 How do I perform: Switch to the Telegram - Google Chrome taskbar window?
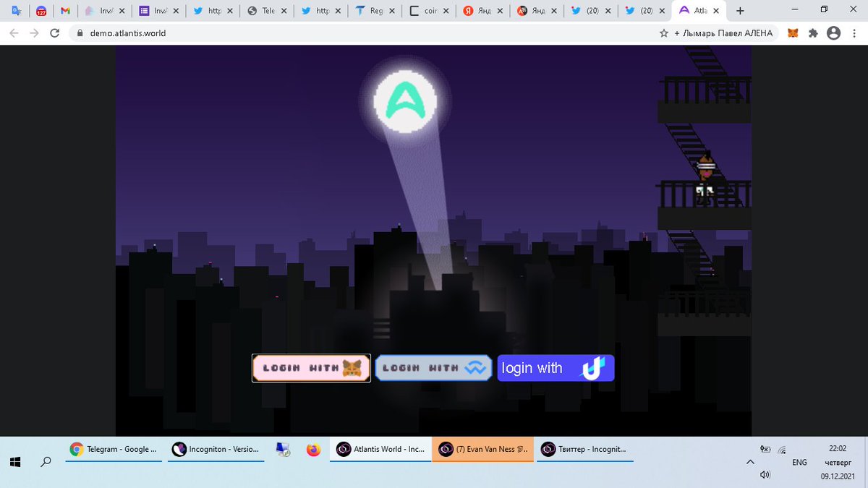click(114, 449)
